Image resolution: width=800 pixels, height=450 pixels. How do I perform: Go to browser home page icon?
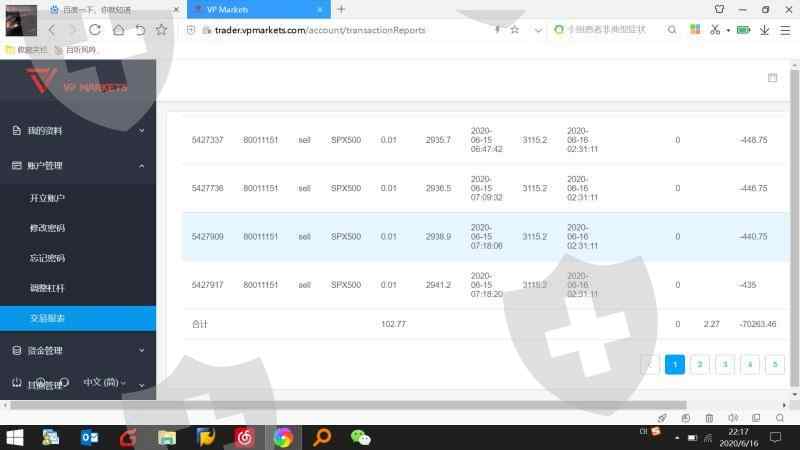118,30
